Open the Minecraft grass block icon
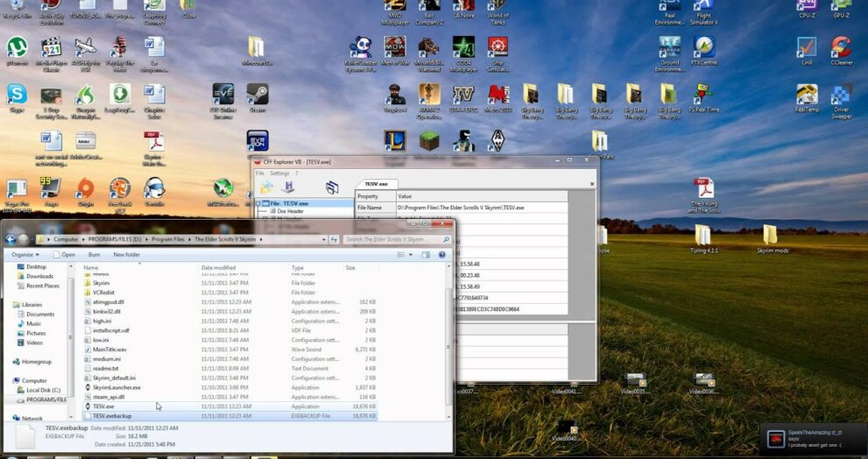 pyautogui.click(x=429, y=141)
